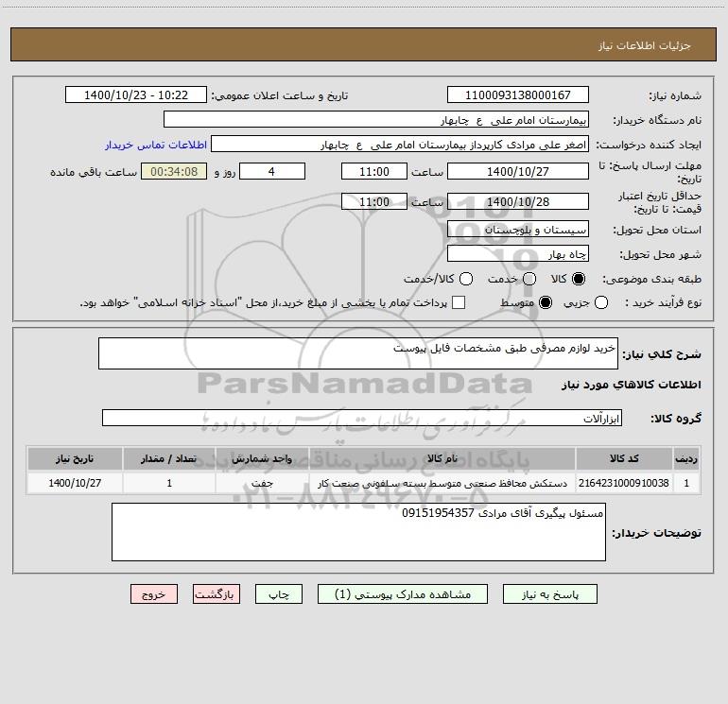The image size is (728, 704).
Task: Click the row number cell in the gloves row
Action: [686, 483]
